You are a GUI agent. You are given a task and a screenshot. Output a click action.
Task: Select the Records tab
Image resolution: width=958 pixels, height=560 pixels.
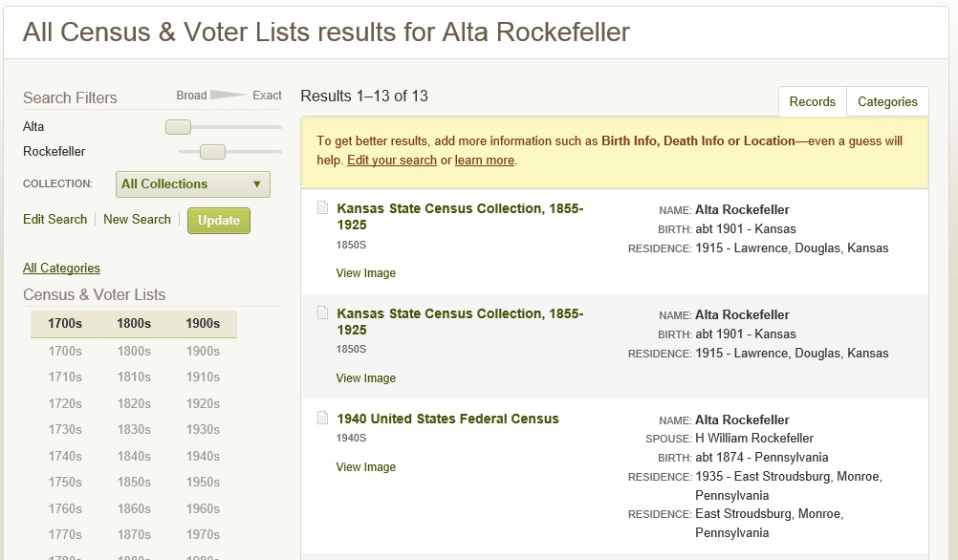[x=812, y=101]
